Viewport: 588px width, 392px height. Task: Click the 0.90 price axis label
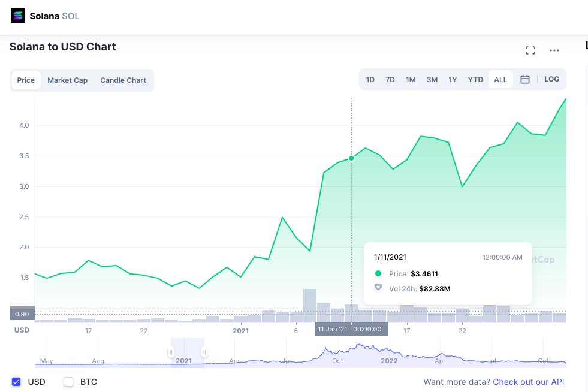(22, 314)
